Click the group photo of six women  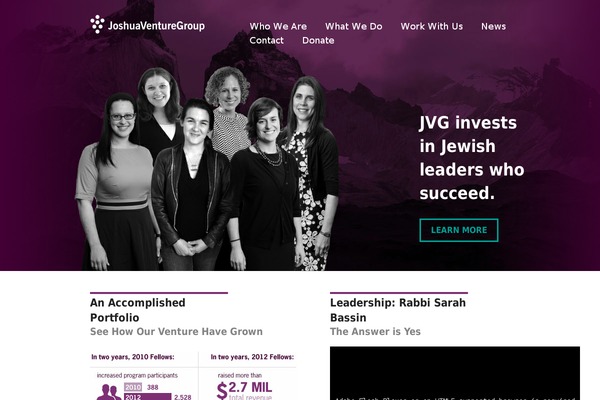coord(207,168)
